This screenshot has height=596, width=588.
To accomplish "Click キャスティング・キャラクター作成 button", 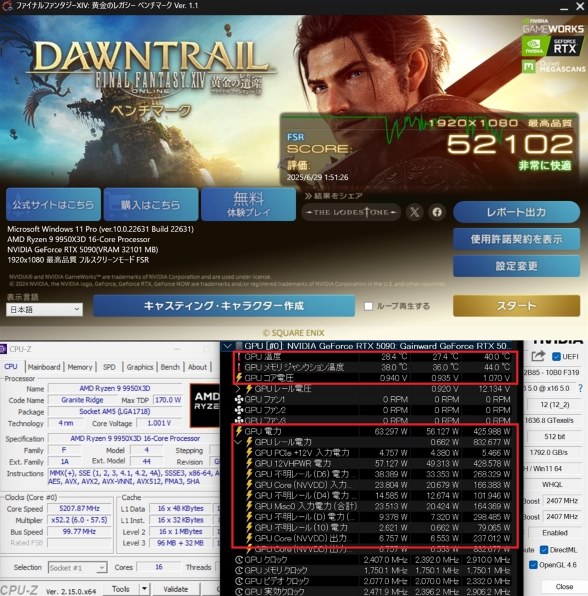I will click(x=224, y=306).
